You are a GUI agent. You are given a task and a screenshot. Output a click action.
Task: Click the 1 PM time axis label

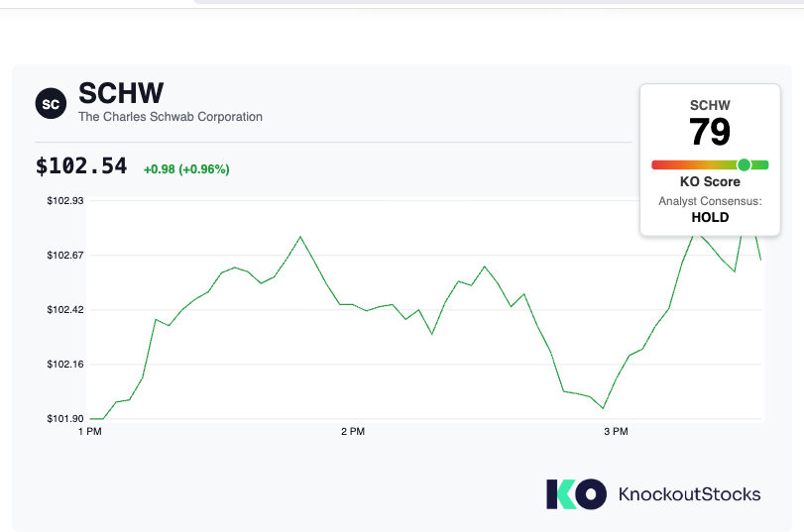coord(90,432)
